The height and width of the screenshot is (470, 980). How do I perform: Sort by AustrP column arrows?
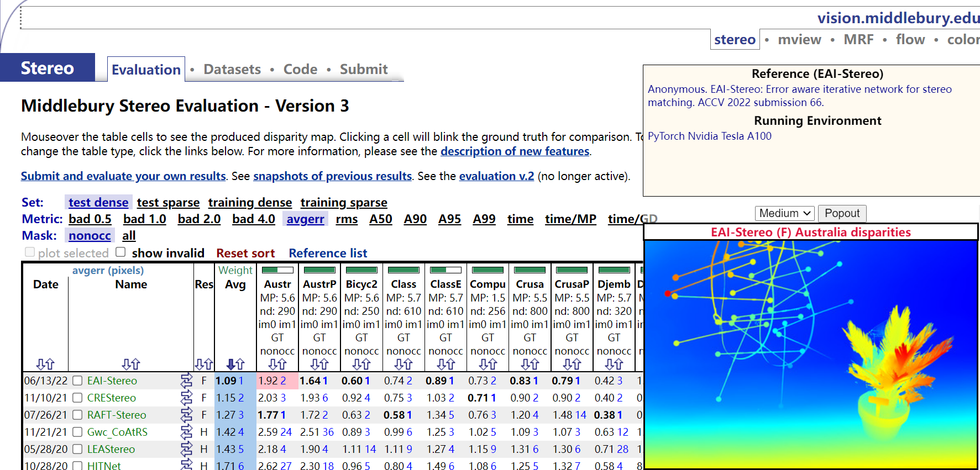[x=319, y=364]
